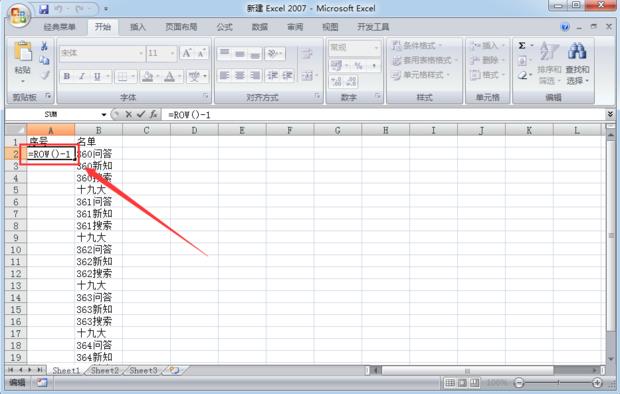Open the 页面布局 ribbon tab

click(x=181, y=27)
